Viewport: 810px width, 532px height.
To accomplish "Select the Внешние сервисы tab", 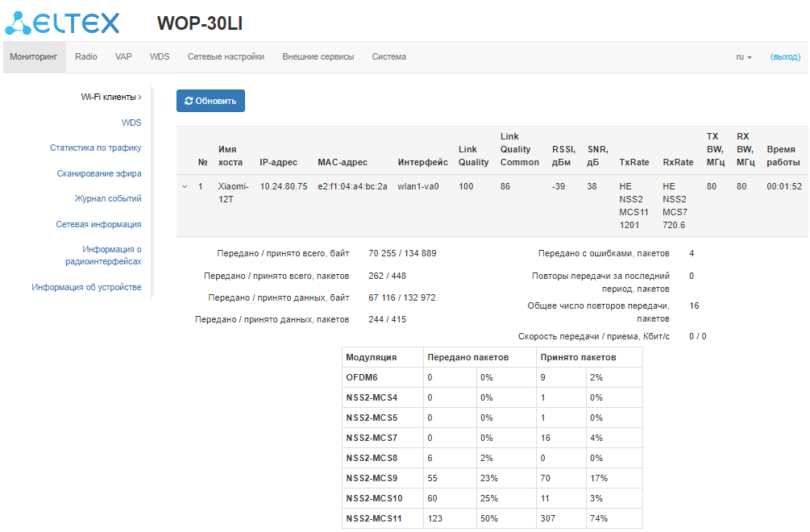I will click(318, 57).
